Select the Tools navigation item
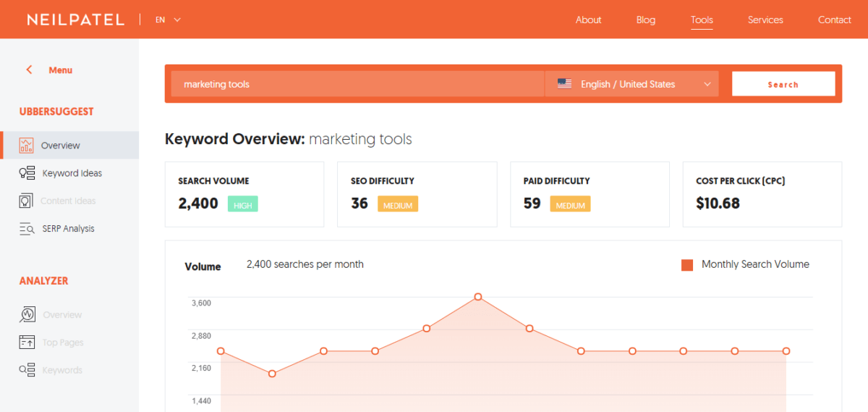The width and height of the screenshot is (868, 412). point(702,20)
